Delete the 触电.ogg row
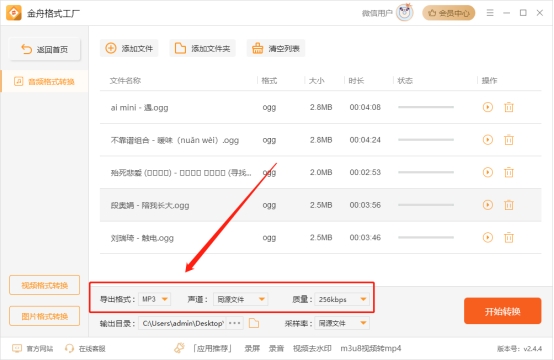This screenshot has width=554, height=360. 509,237
